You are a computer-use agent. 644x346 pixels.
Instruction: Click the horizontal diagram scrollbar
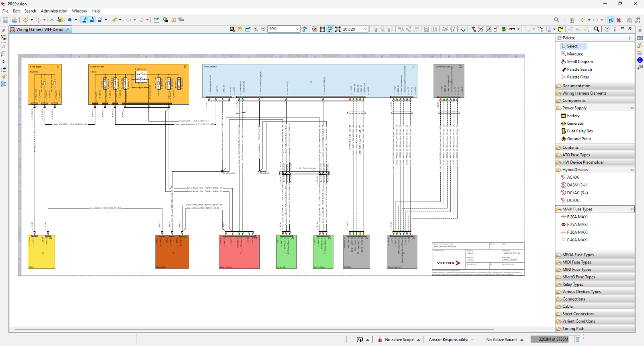pyautogui.click(x=254, y=329)
